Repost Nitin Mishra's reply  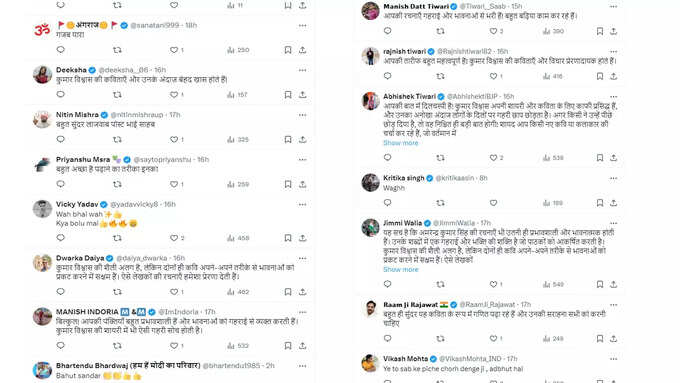click(117, 139)
